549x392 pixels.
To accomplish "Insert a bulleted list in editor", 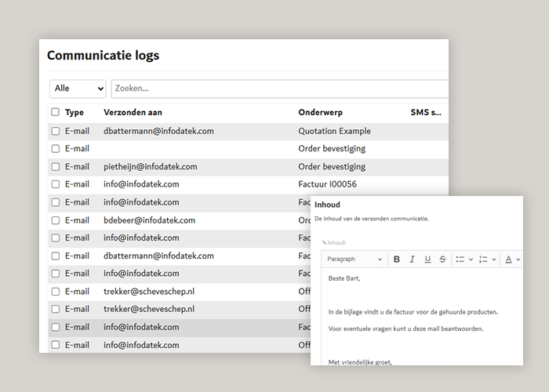I will [460, 260].
